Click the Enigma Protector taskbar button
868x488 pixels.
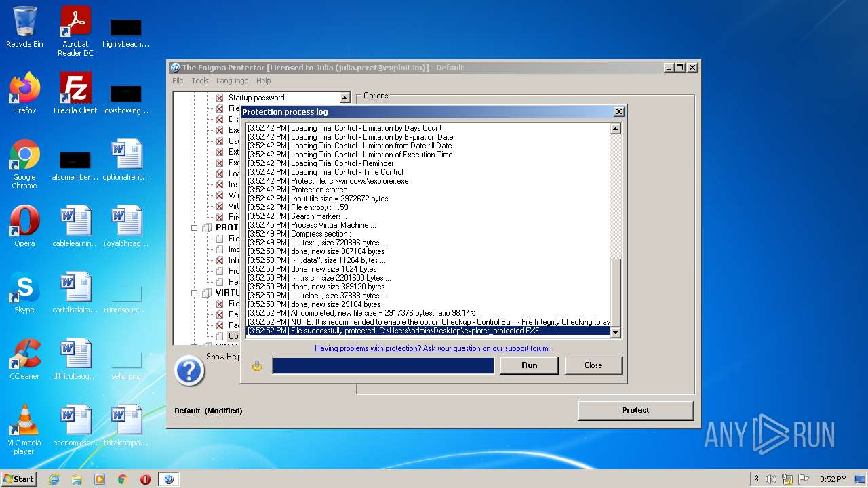169,479
